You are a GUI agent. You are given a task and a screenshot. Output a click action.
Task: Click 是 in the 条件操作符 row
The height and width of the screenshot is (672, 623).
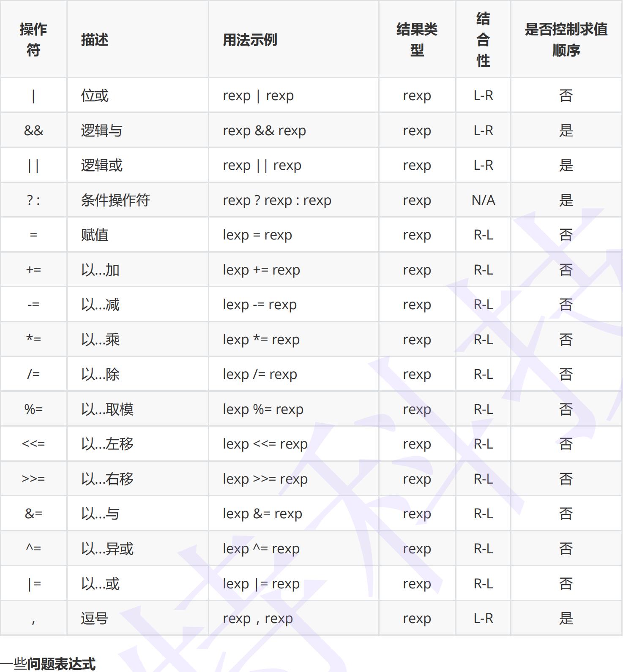(566, 200)
